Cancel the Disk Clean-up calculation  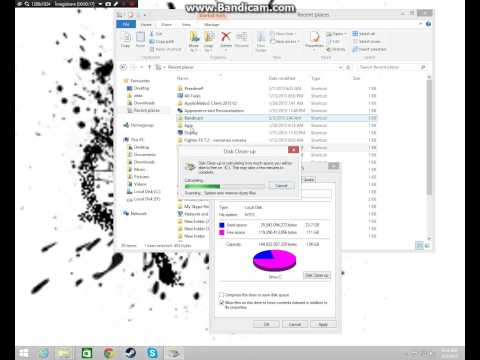pyautogui.click(x=281, y=186)
